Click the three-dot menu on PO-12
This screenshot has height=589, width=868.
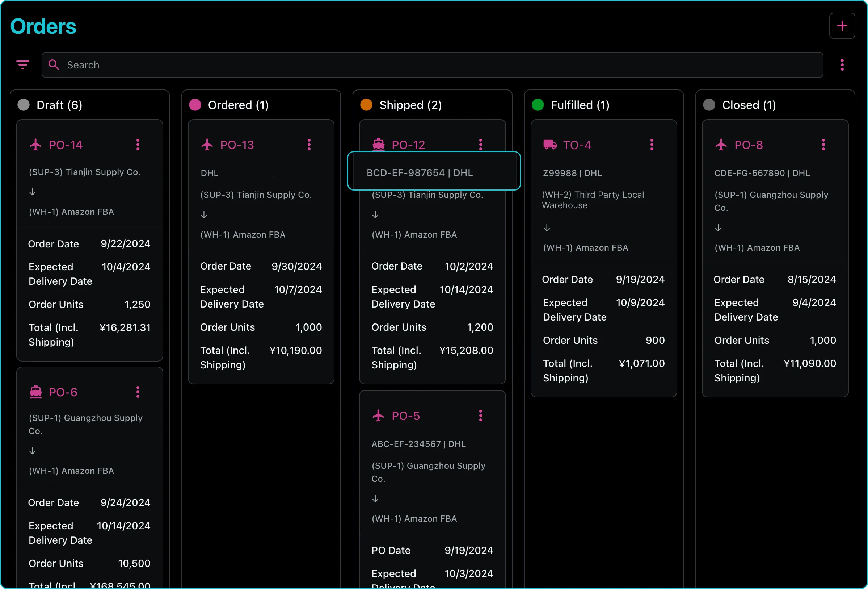click(481, 144)
